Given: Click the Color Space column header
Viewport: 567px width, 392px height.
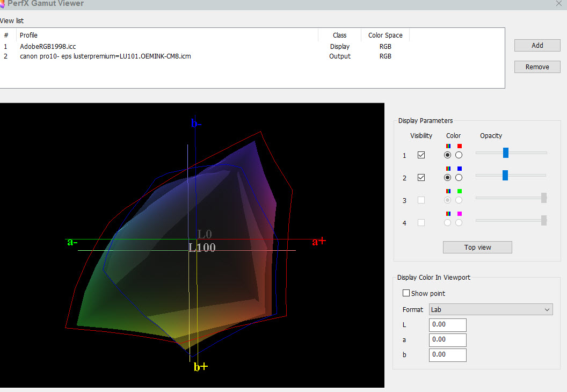Looking at the screenshot, I should coord(385,35).
